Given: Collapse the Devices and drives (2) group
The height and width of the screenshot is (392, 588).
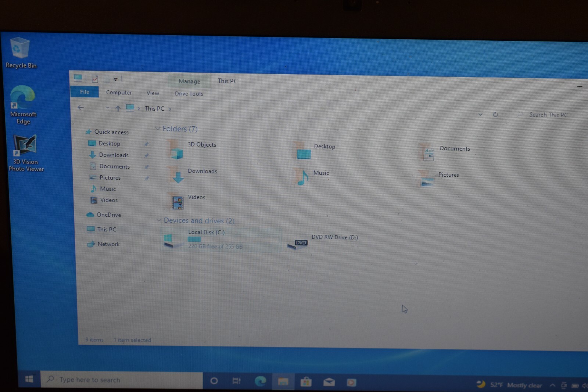Looking at the screenshot, I should [159, 220].
